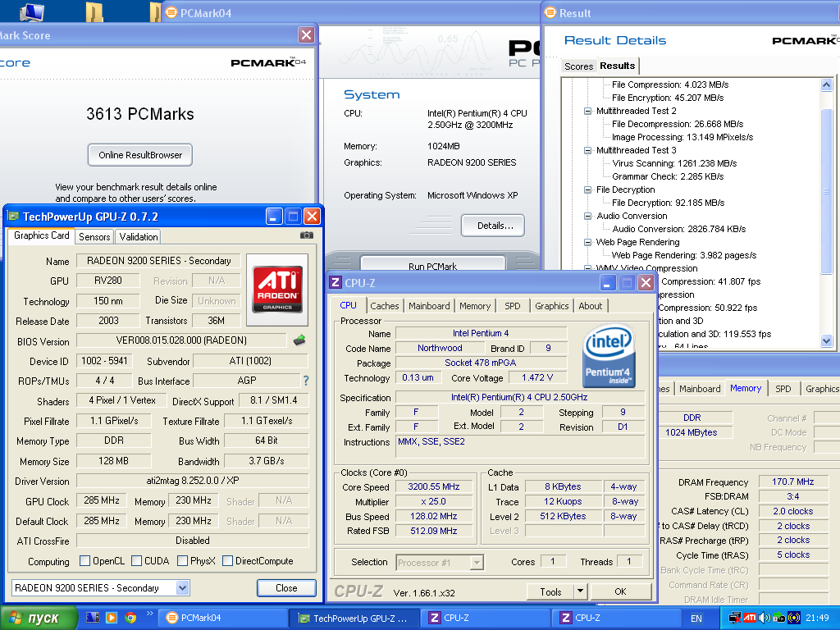Viewport: 840px width, 630px height.
Task: Click the Result Details scrollbar thumb
Action: 826,190
